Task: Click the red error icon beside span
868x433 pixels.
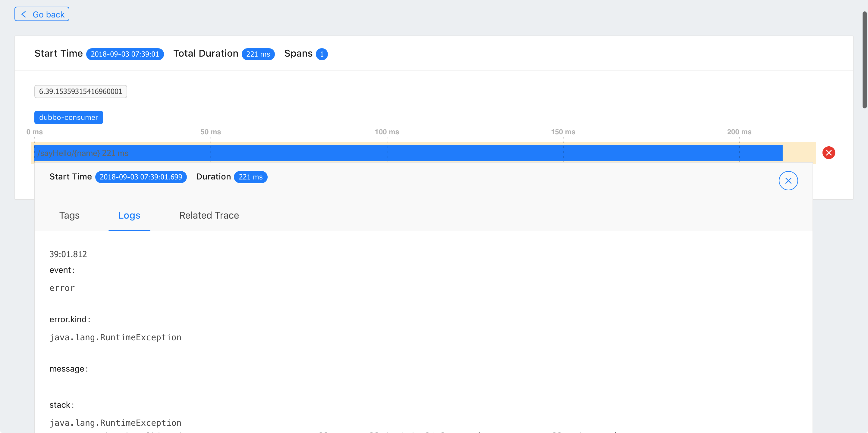Action: tap(829, 153)
